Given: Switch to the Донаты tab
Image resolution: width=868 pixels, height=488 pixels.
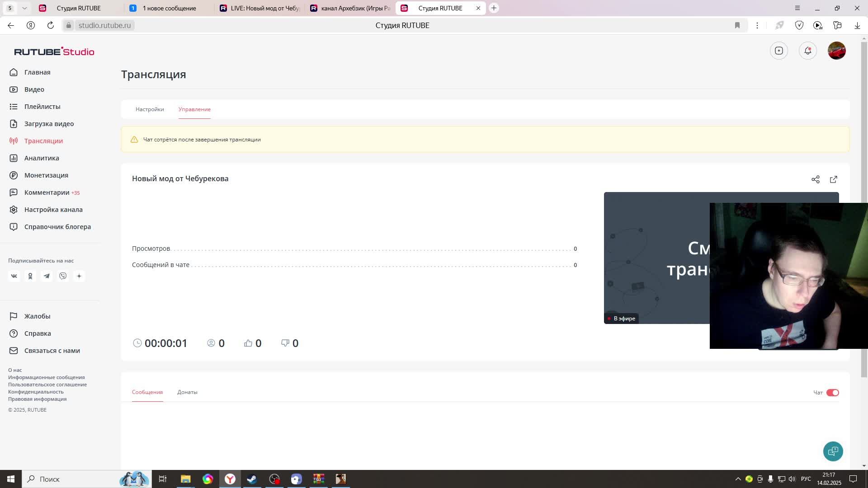Looking at the screenshot, I should coord(187,392).
